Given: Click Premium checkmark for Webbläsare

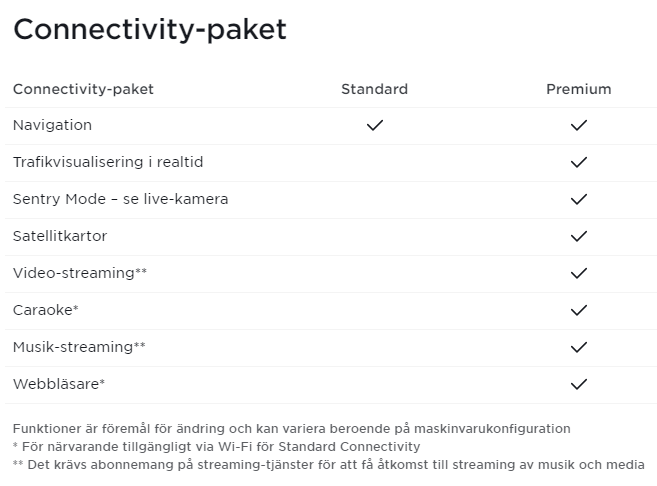Looking at the screenshot, I should point(578,384).
